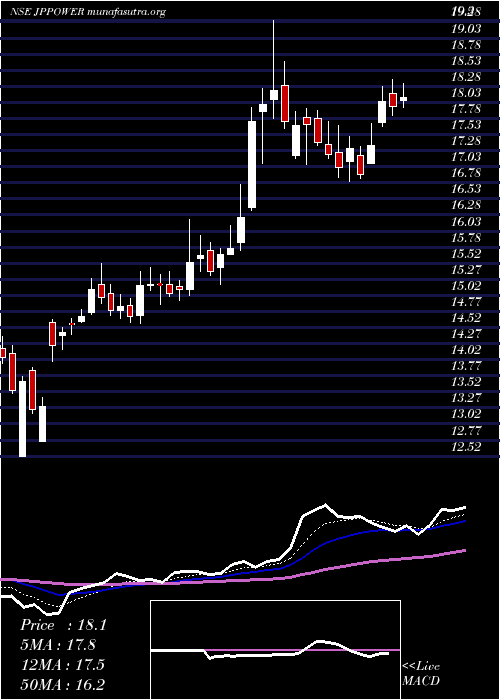The image size is (500, 700).
Task: Select the 18.28 price axis label
Action: coord(466,77)
